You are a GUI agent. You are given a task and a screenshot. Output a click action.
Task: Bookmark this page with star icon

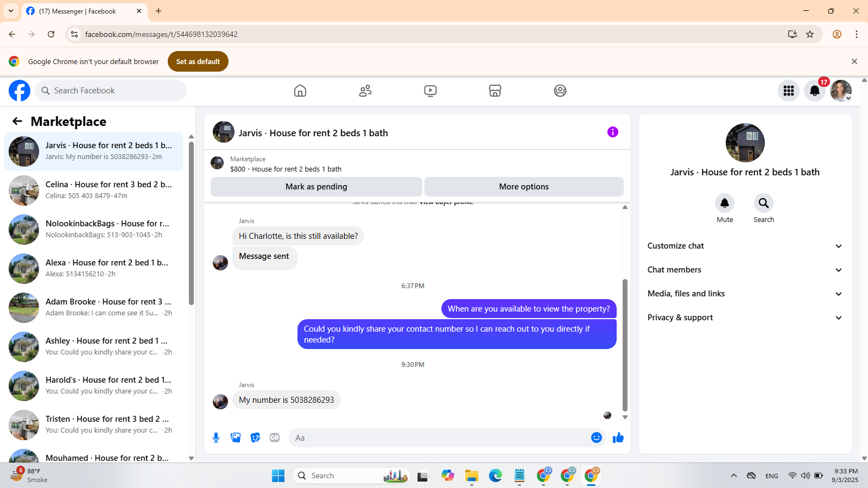pos(810,34)
